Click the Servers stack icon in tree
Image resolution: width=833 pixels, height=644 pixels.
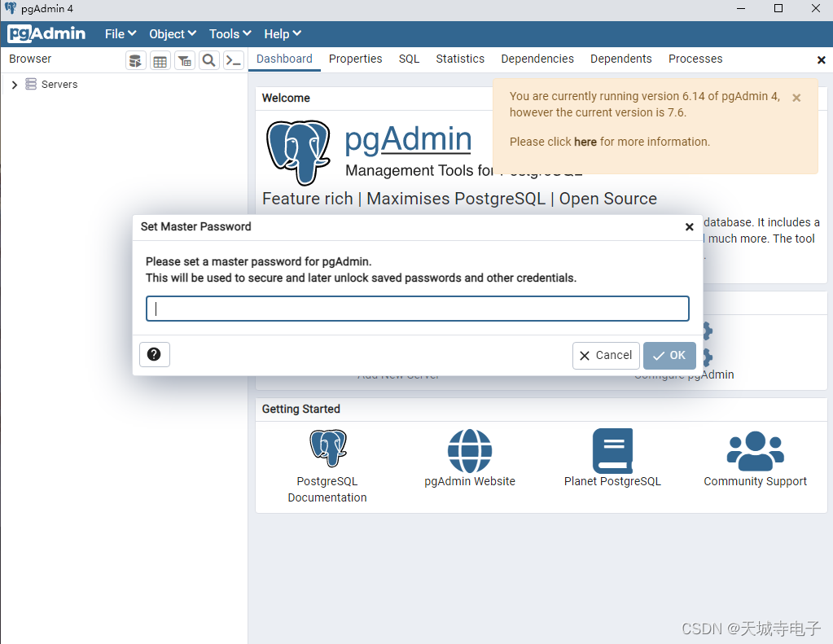pos(31,84)
